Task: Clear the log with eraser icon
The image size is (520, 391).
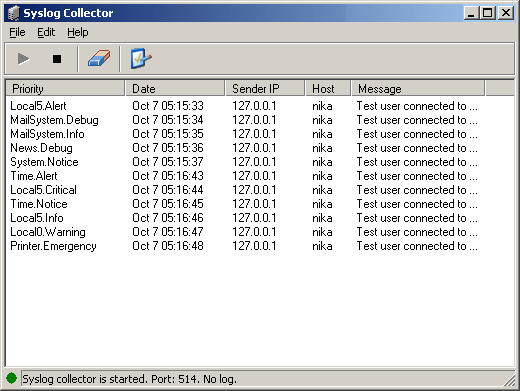Action: tap(99, 59)
